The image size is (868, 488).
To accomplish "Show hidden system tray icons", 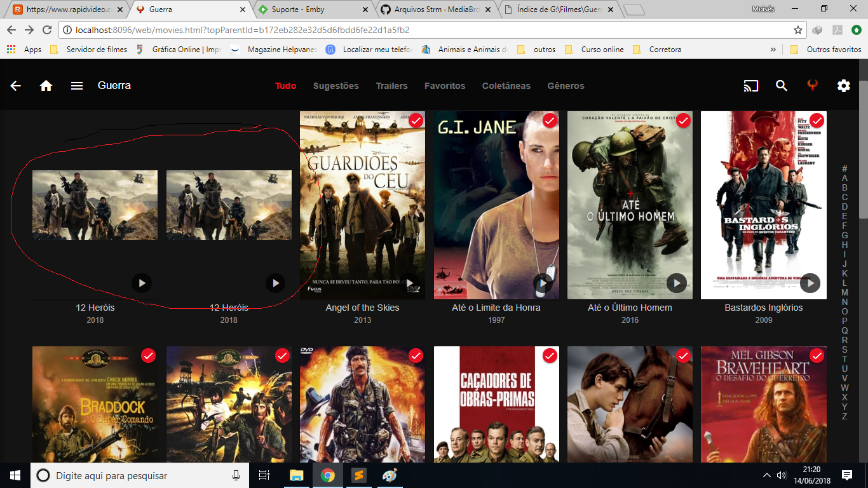I will coord(766,475).
